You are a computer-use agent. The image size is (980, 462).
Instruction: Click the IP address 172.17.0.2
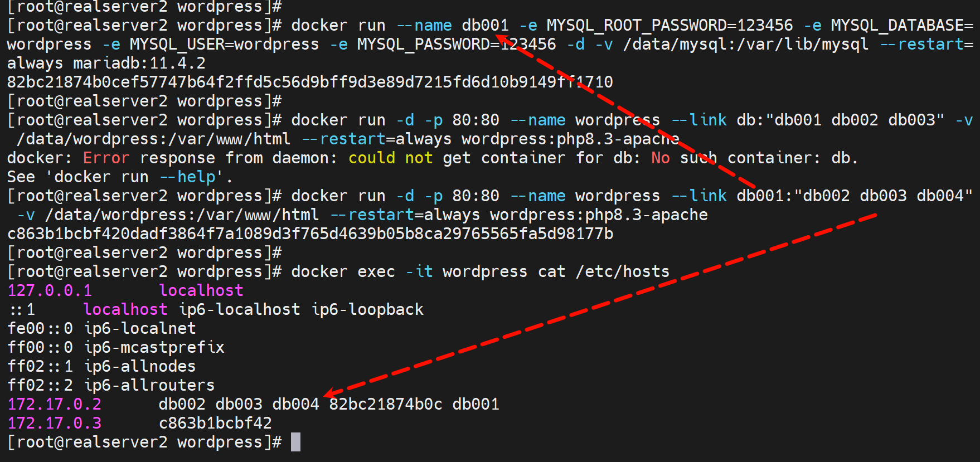55,404
